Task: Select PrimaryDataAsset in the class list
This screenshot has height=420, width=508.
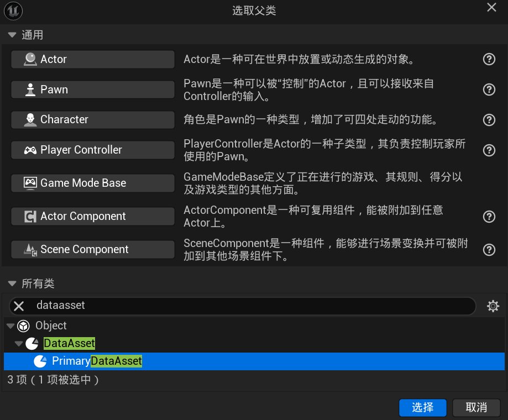Action: click(x=97, y=361)
